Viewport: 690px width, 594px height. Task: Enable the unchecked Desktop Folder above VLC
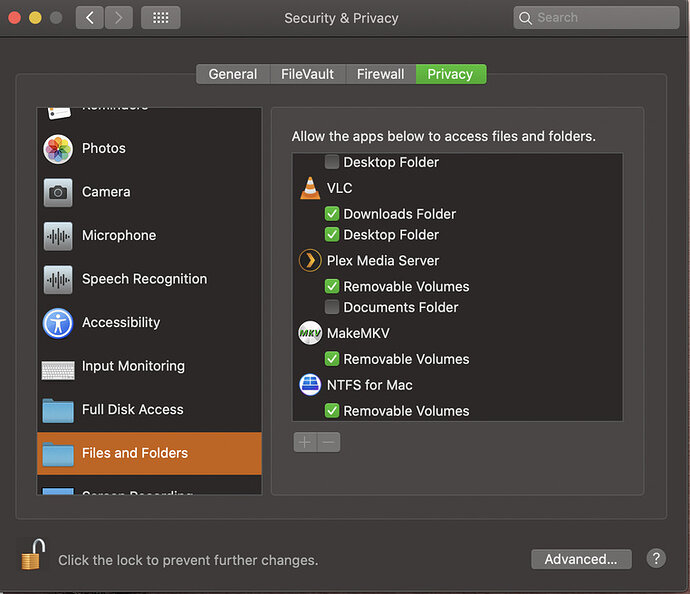[x=332, y=162]
